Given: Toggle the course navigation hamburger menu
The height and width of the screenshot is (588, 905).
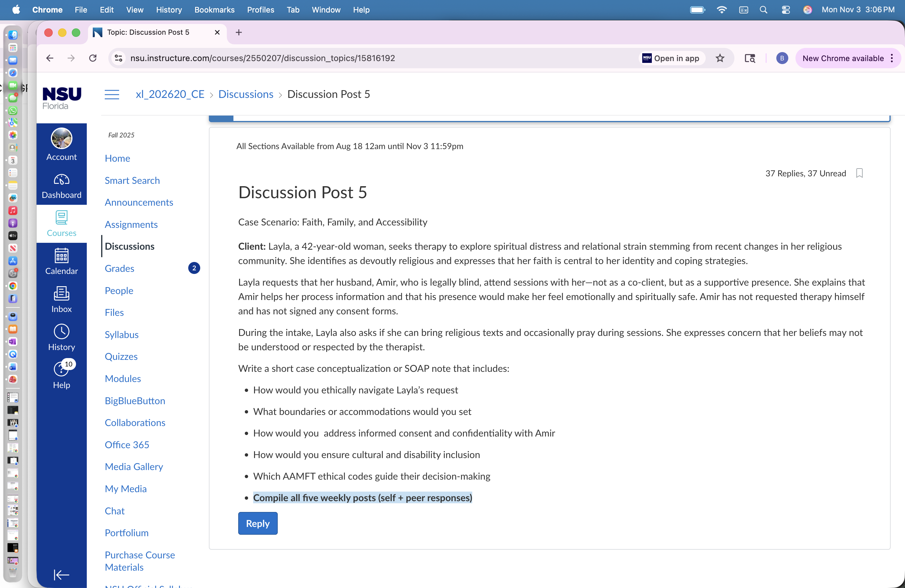Looking at the screenshot, I should [112, 94].
